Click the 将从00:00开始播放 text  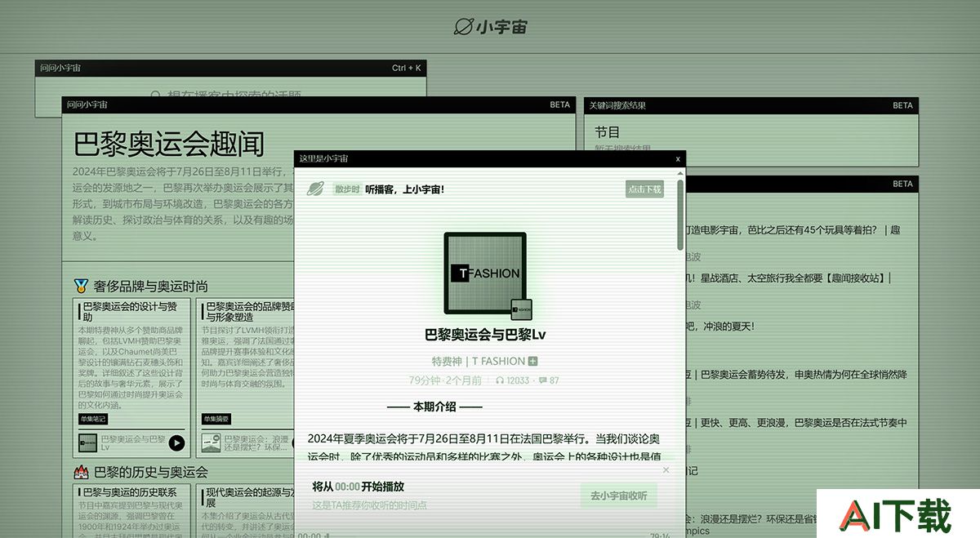358,487
